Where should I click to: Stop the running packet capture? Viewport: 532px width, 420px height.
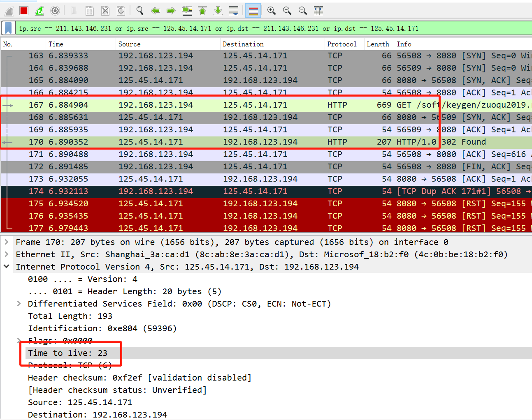point(24,11)
